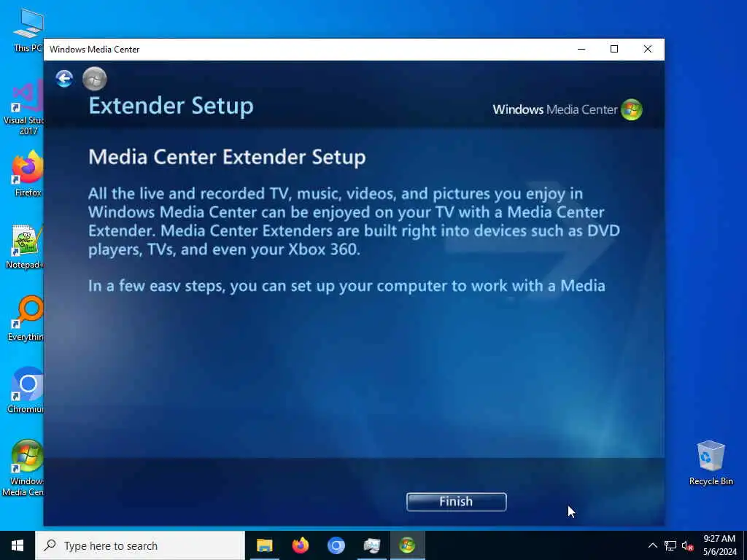
Task: Open Media Center start via green orb button
Action: click(94, 79)
